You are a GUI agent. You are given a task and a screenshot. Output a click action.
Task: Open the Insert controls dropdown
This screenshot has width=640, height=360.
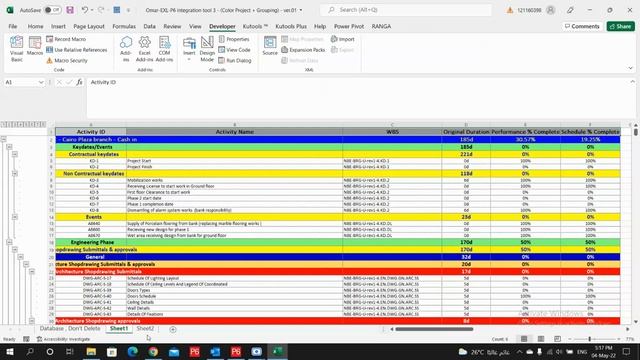tap(189, 49)
